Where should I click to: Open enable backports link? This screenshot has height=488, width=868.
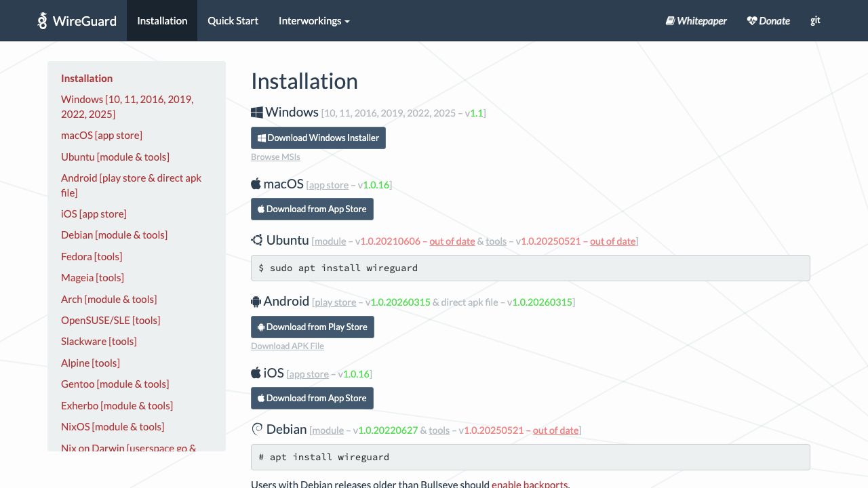point(530,484)
